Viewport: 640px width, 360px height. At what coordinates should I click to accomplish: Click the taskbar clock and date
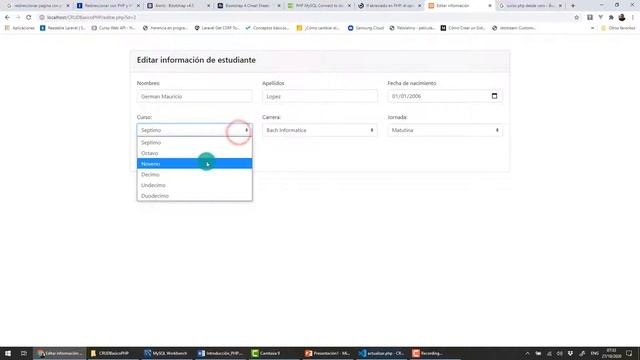point(611,353)
